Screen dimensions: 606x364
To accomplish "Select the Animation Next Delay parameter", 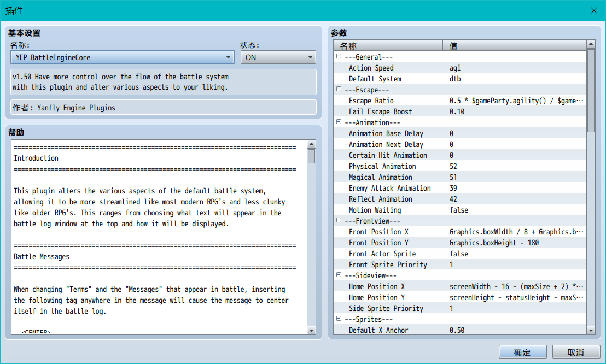I will pos(460,144).
